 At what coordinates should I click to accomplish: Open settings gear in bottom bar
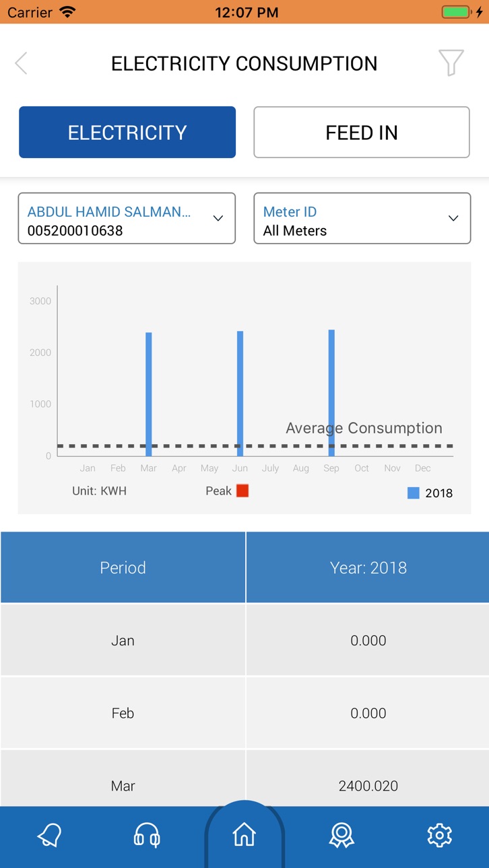(x=439, y=835)
